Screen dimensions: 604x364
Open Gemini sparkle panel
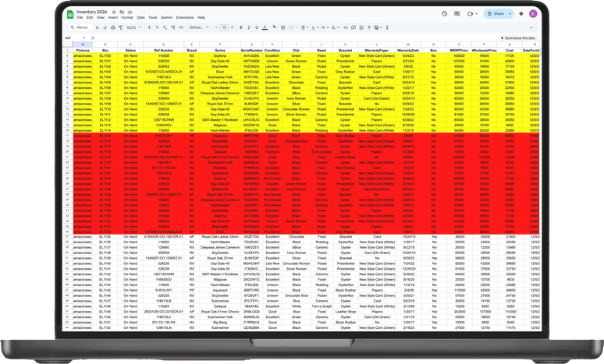tap(521, 13)
